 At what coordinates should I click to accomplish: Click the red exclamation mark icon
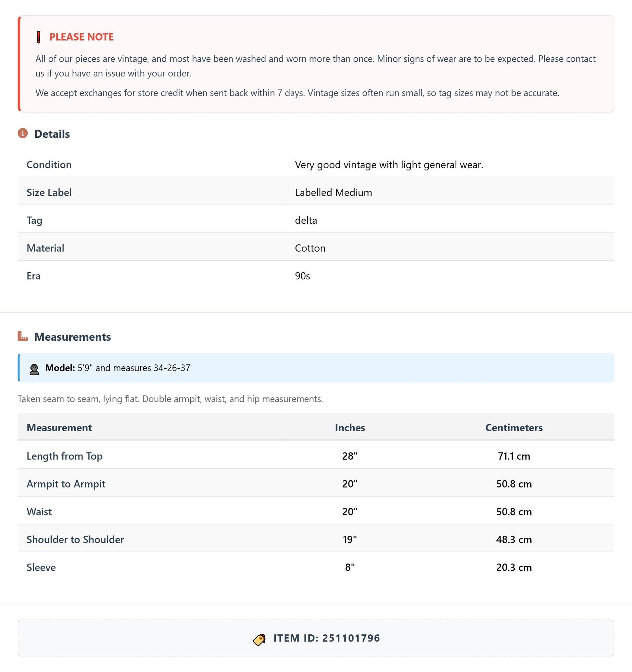[x=39, y=37]
